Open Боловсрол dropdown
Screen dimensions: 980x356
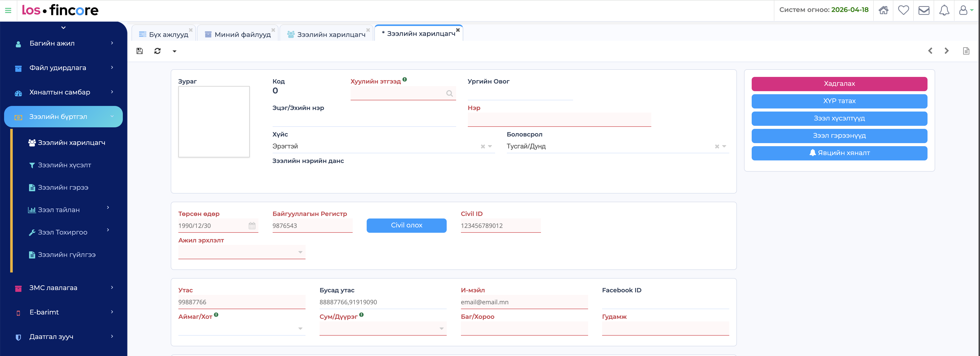618,146
